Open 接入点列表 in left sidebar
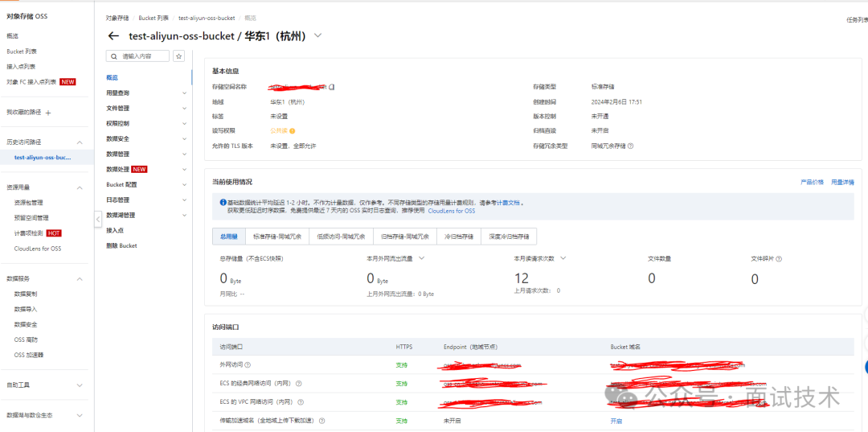Screen dimensions: 868x432 [x=21, y=67]
